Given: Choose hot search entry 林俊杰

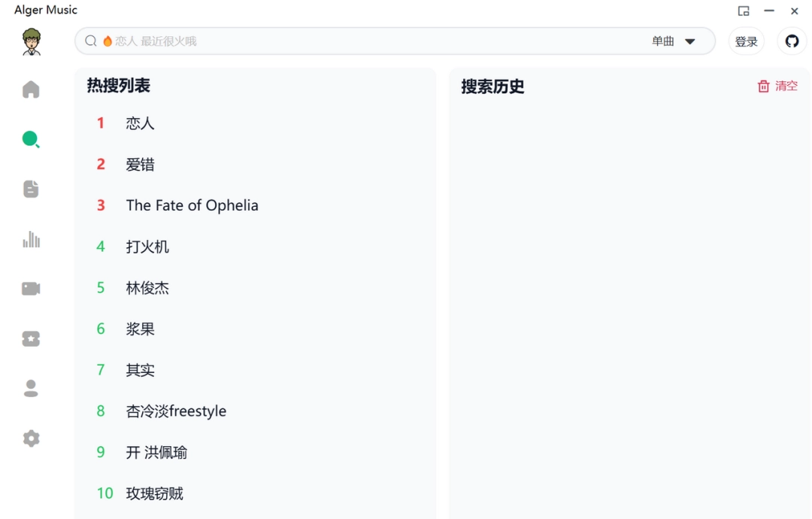Looking at the screenshot, I should [147, 288].
